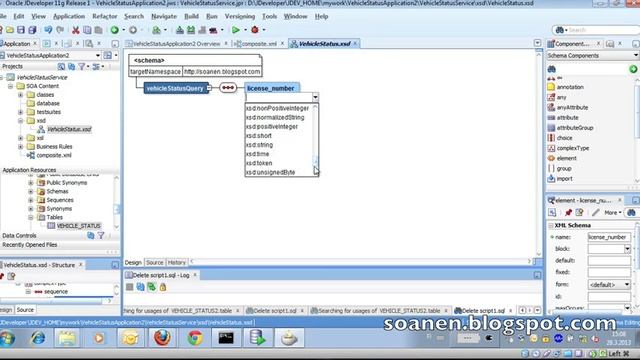Click the Open folder toolbar icon
This screenshot has height=360, width=640.
10,30
